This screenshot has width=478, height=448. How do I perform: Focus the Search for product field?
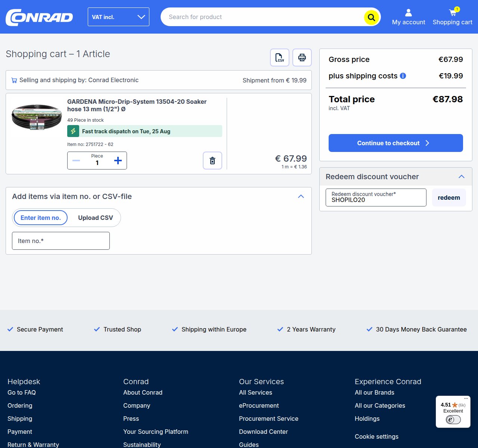(263, 17)
